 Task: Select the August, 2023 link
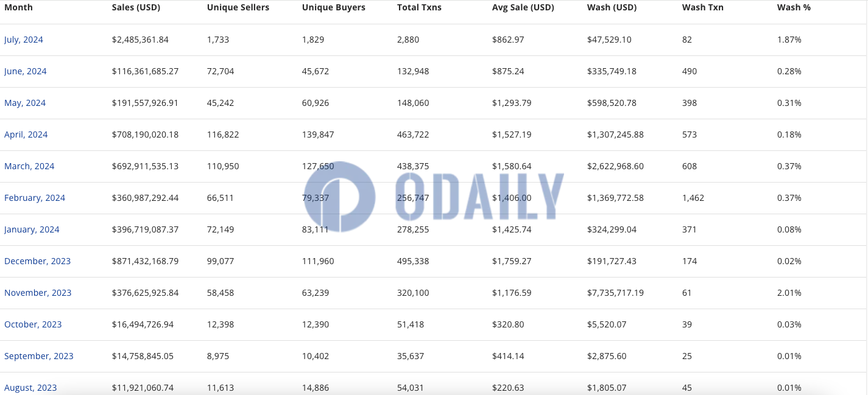pyautogui.click(x=30, y=388)
